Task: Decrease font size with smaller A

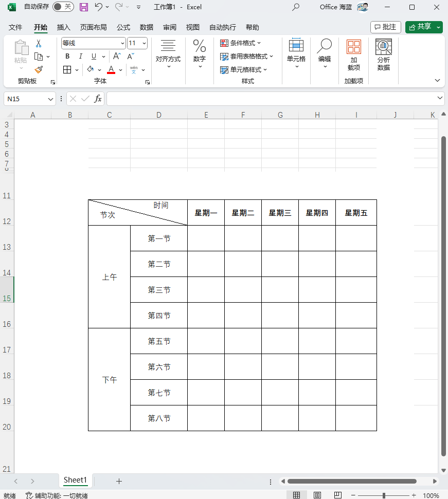Action: pos(131,57)
